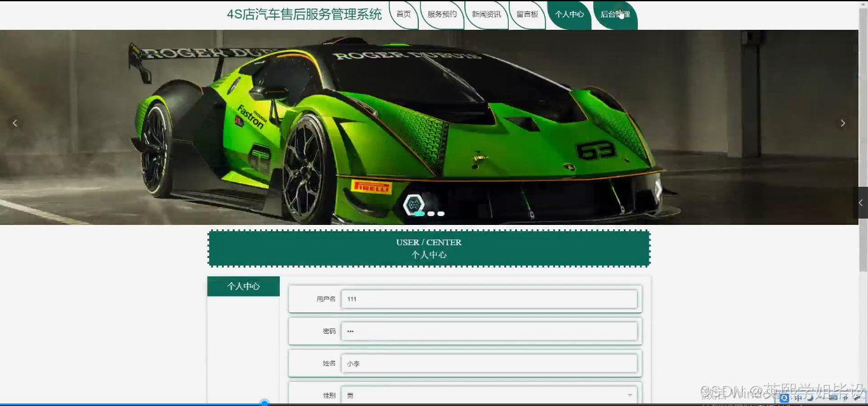Select 个人中心 in the left sidebar
Image resolution: width=868 pixels, height=406 pixels.
(244, 287)
